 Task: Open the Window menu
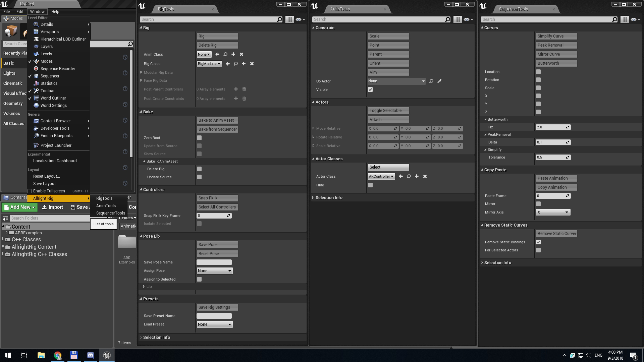coord(37,11)
